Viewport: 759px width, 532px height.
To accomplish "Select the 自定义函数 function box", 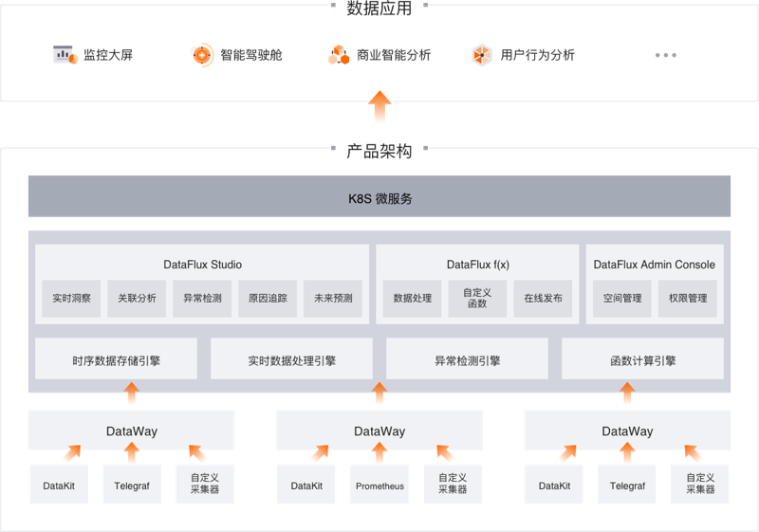I will click(x=477, y=299).
